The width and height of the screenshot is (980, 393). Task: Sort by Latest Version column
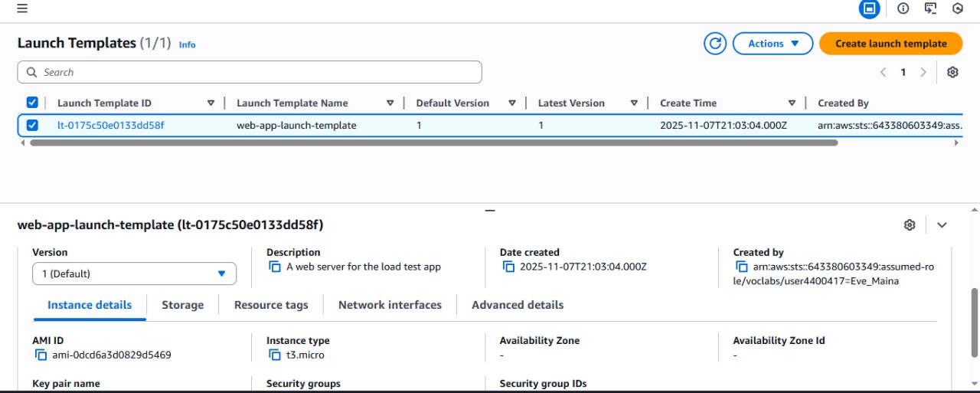(634, 103)
